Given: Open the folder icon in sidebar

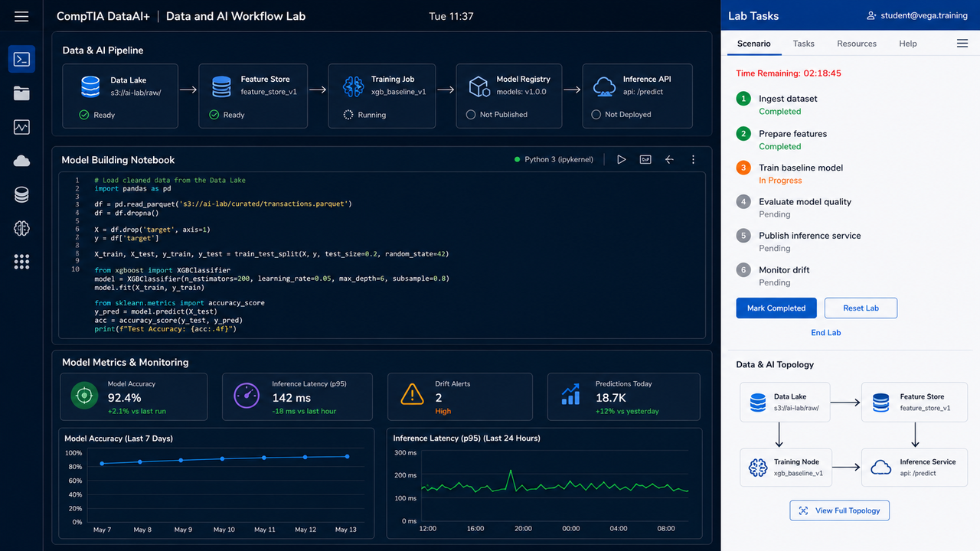Looking at the screenshot, I should tap(21, 93).
